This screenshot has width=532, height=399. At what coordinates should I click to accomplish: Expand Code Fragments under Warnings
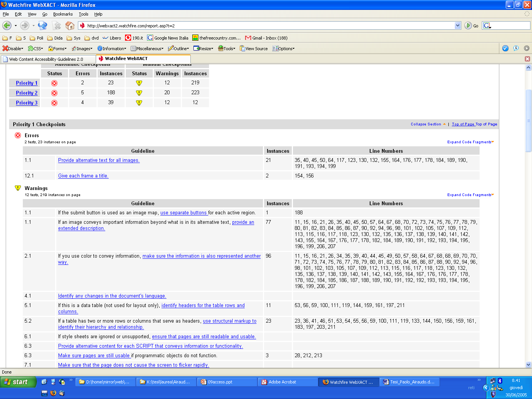pos(470,195)
